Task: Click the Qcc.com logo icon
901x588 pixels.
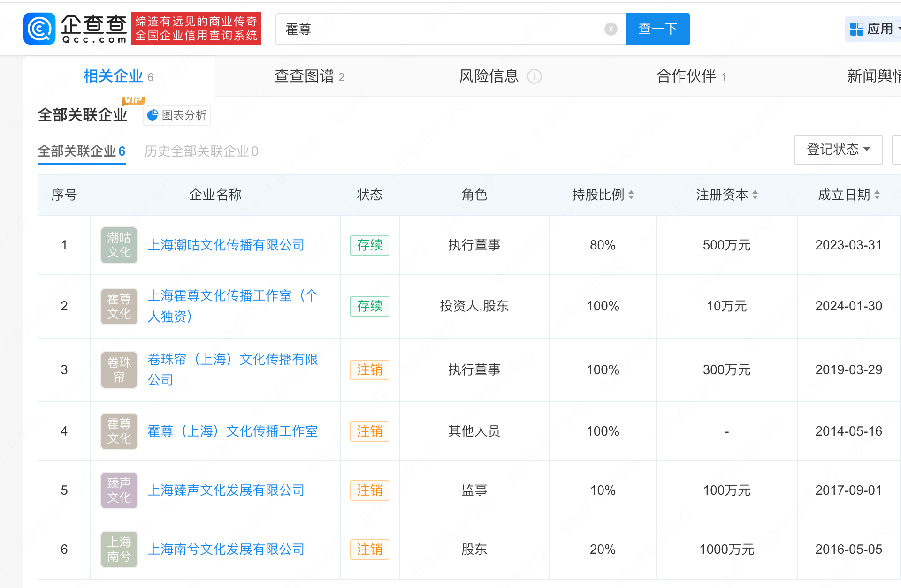Action: [x=39, y=29]
